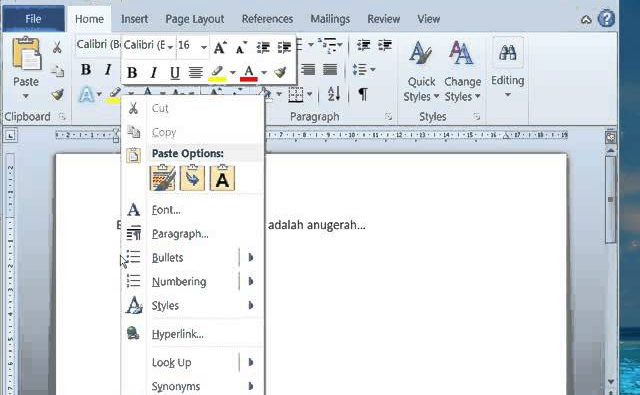The height and width of the screenshot is (395, 640).
Task: Switch to the Mailings tab
Action: [x=330, y=19]
